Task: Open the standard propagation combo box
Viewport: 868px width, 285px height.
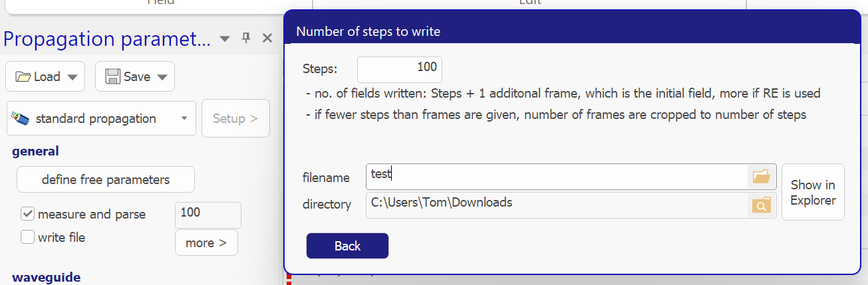Action: click(x=102, y=119)
